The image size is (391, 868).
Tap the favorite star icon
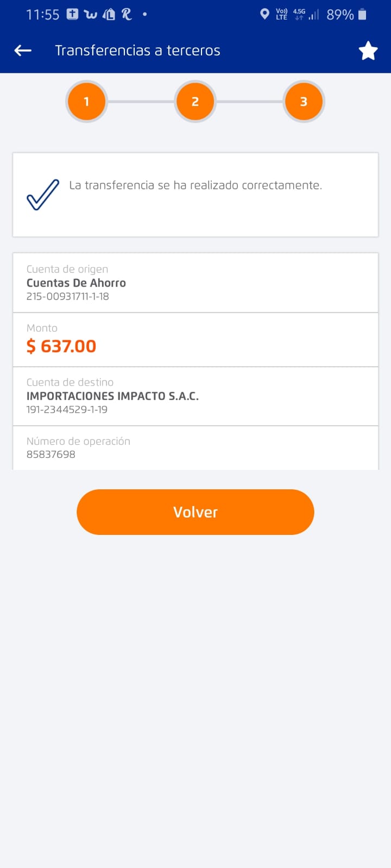368,50
